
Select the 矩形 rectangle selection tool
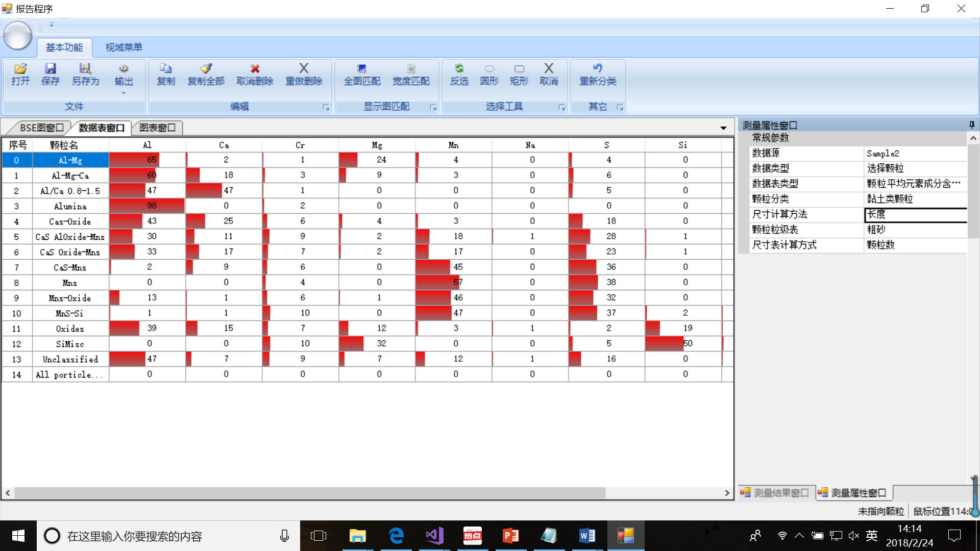[x=519, y=69]
